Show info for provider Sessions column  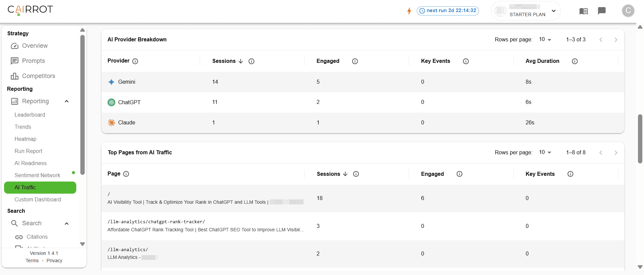point(251,61)
